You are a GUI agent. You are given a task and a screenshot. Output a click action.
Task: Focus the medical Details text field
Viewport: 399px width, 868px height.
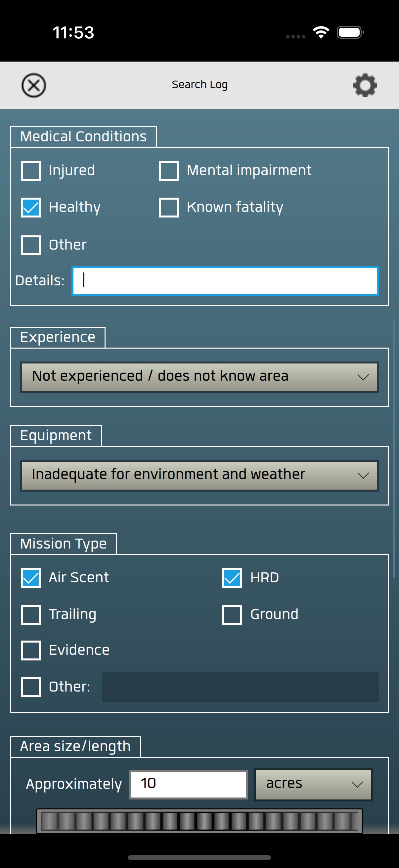(x=225, y=281)
